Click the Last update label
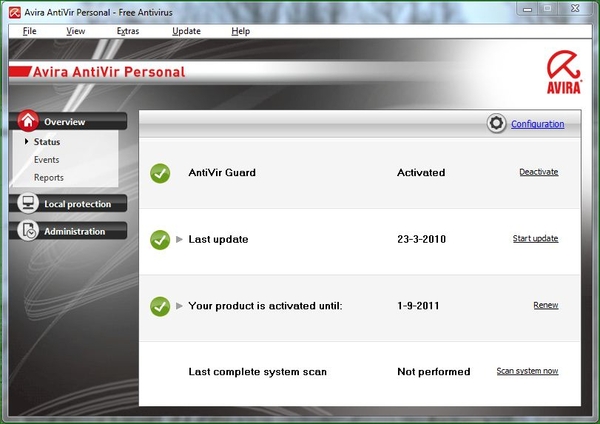 click(x=218, y=239)
